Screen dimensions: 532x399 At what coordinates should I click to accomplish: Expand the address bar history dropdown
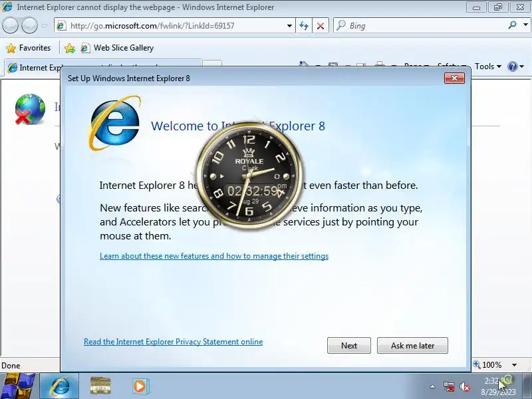pos(289,26)
